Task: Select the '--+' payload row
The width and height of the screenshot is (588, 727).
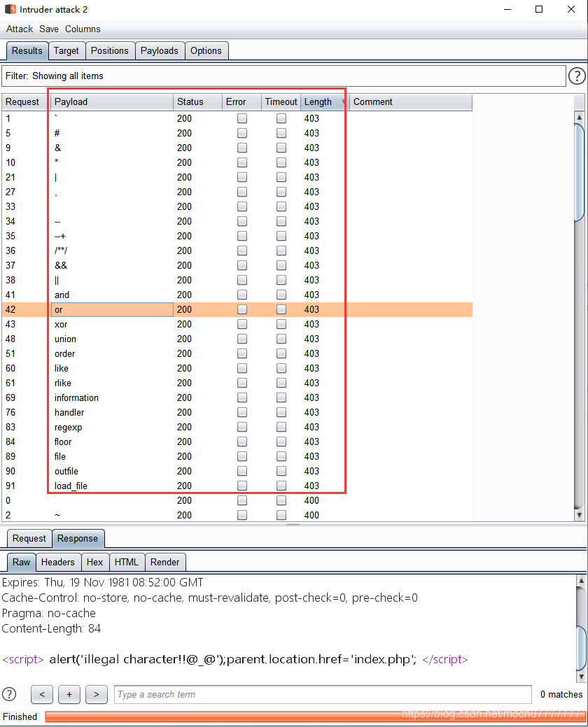Action: (237, 236)
